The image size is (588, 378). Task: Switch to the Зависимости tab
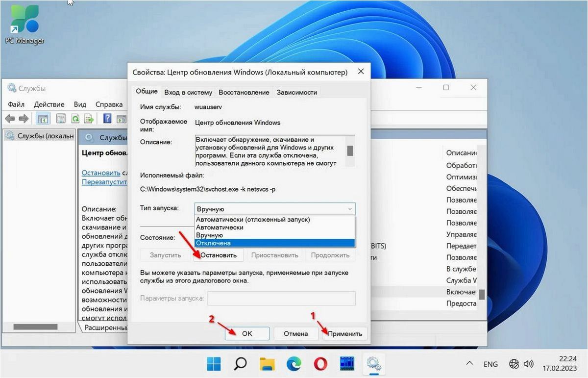[296, 92]
